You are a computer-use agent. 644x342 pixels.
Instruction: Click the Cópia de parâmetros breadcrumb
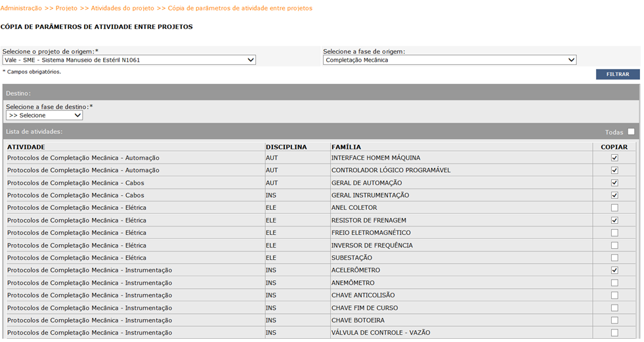[240, 9]
